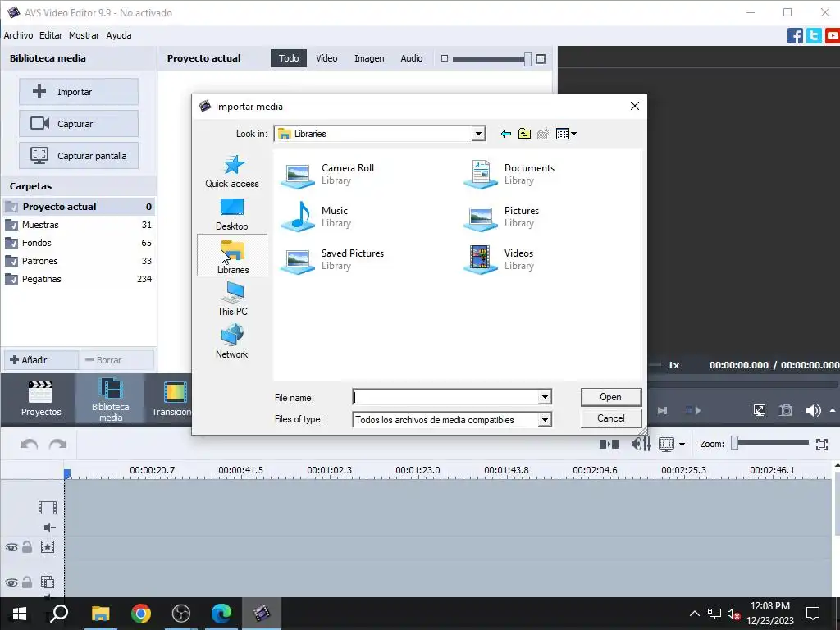840x630 pixels.
Task: Click the split clip icon on timeline toolbar
Action: click(609, 444)
